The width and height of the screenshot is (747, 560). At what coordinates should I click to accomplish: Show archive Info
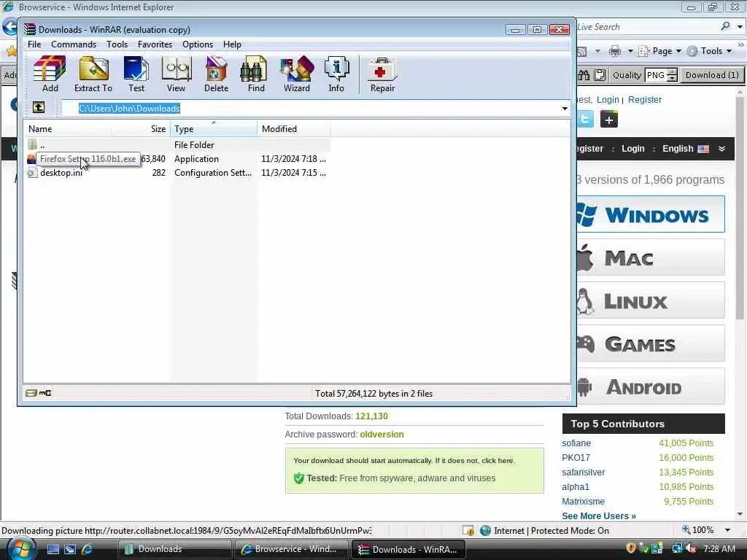point(336,74)
